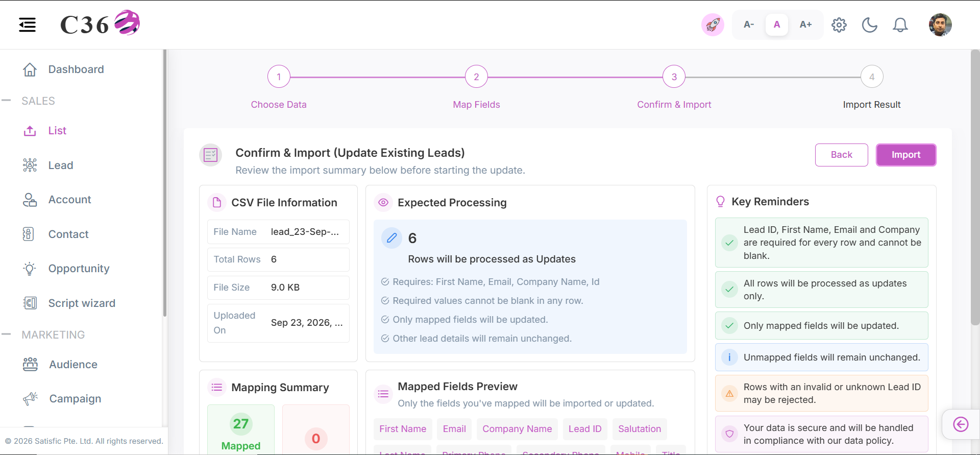Click the rocket icon in header

pyautogui.click(x=713, y=25)
